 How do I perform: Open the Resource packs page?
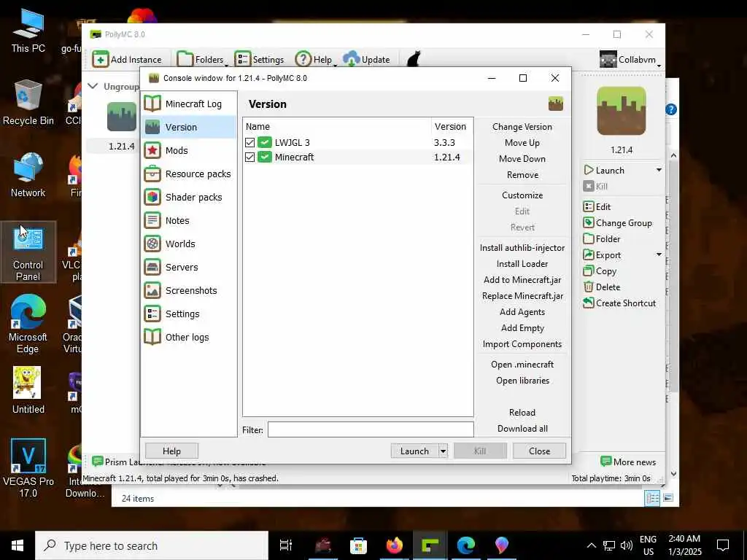click(189, 174)
